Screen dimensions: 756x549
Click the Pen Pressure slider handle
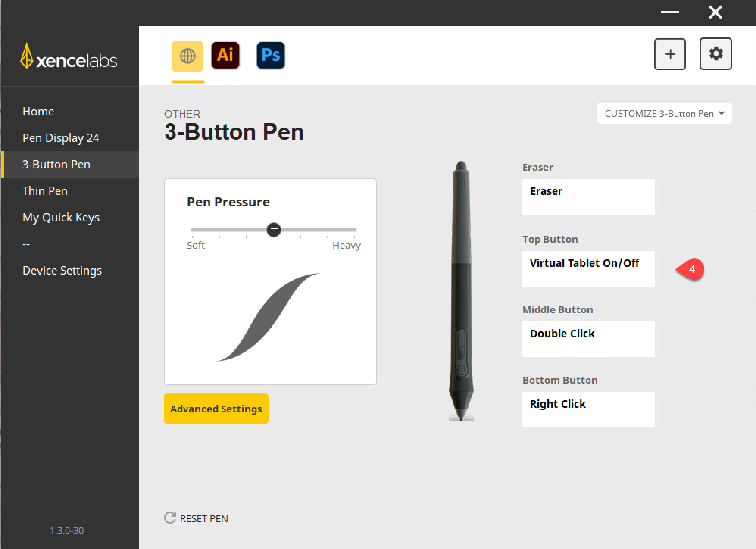pos(274,230)
